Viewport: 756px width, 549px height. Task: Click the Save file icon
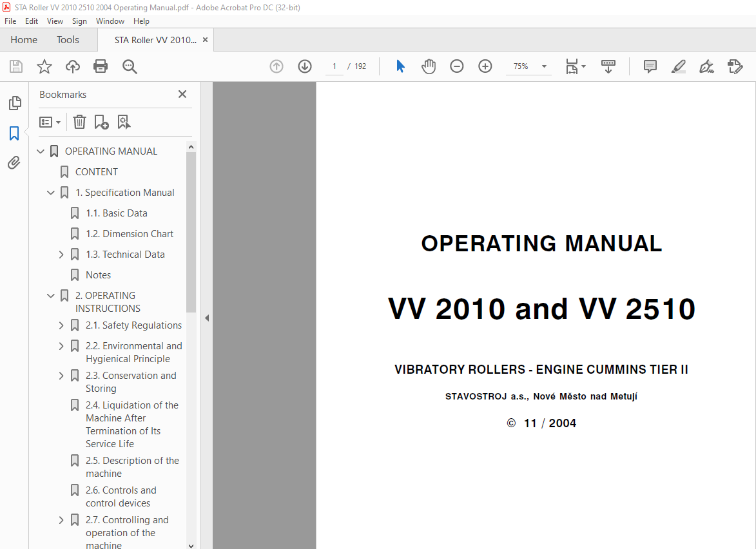click(16, 66)
